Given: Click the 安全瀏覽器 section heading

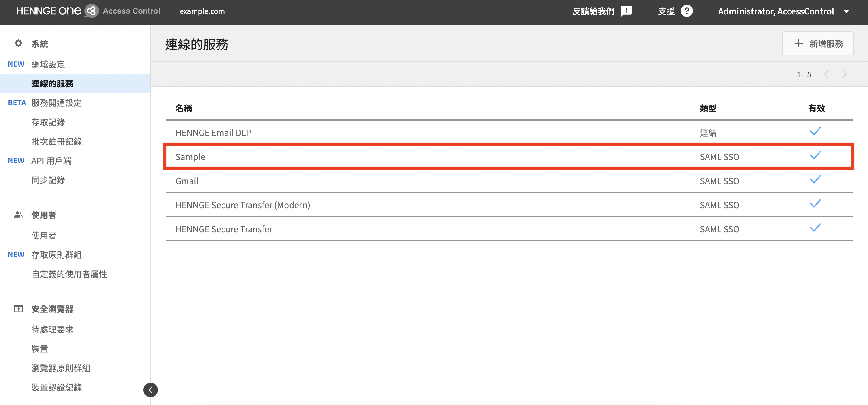Looking at the screenshot, I should coord(52,309).
